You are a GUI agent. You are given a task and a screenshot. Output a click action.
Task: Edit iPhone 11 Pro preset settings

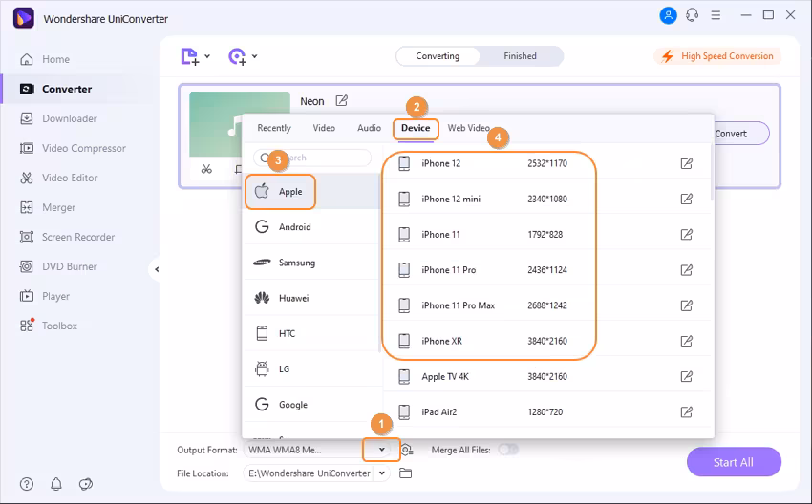coord(686,269)
